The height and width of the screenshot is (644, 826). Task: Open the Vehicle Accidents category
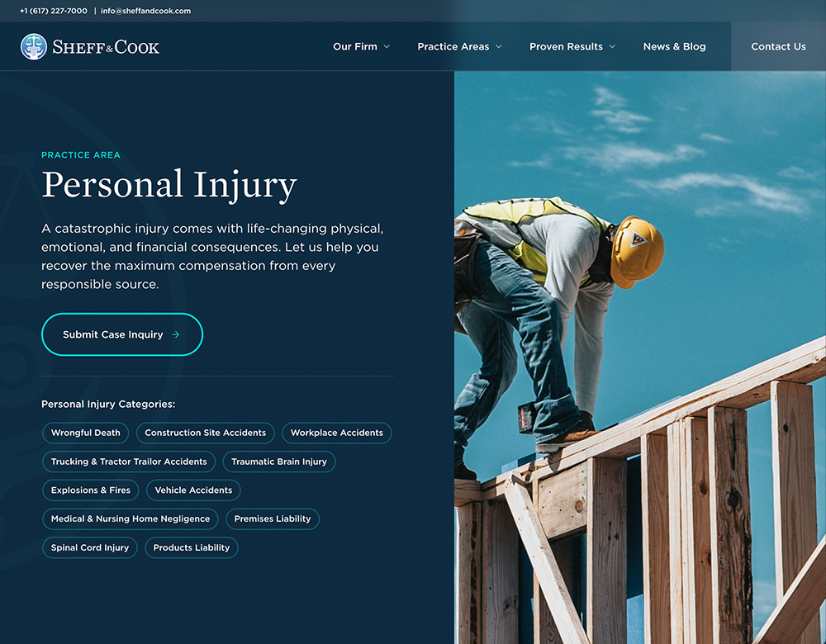193,490
